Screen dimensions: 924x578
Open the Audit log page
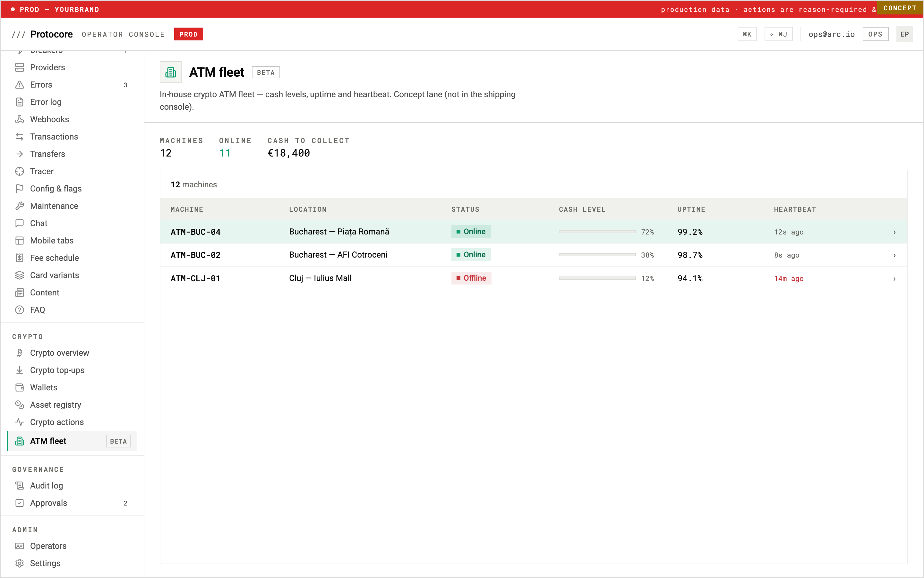pos(72,486)
